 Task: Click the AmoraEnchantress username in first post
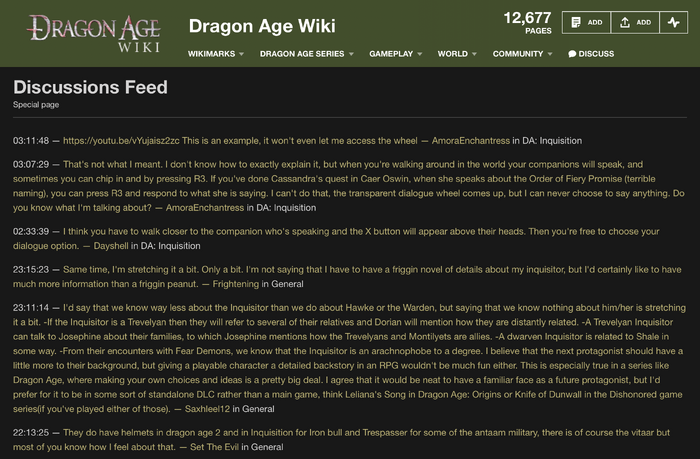coord(471,141)
